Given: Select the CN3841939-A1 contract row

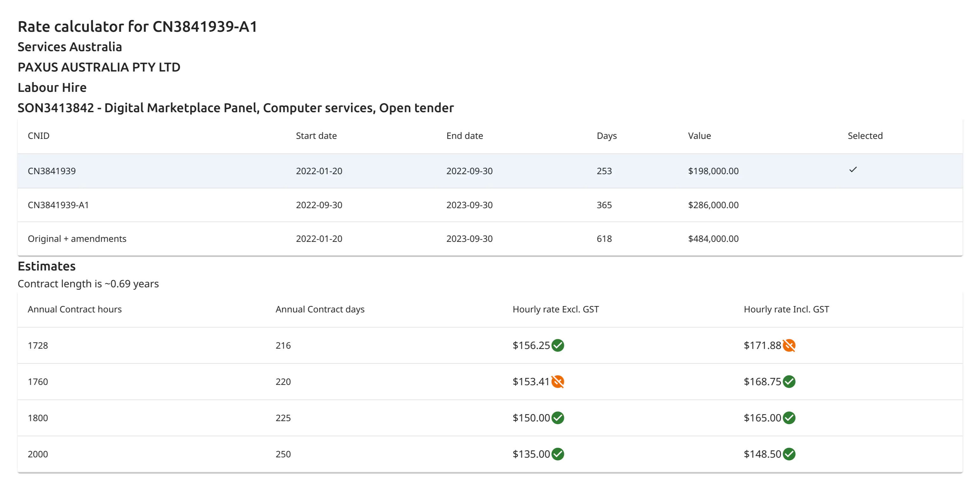Looking at the screenshot, I should tap(58, 205).
